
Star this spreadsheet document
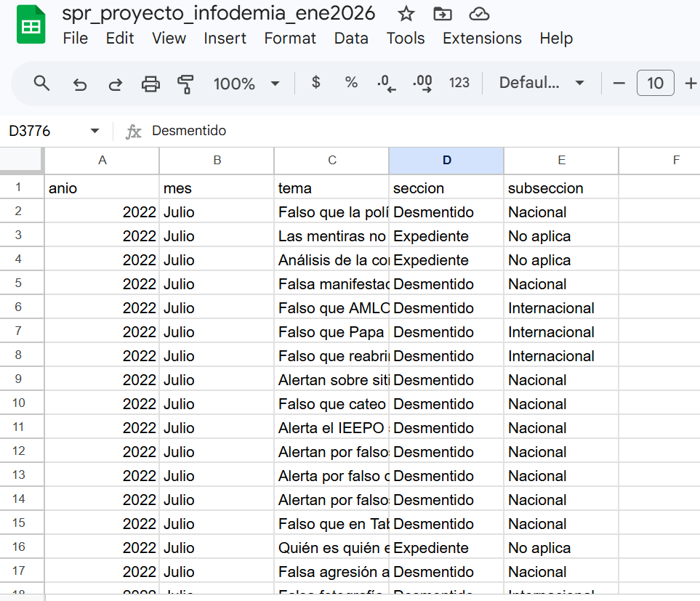(406, 14)
